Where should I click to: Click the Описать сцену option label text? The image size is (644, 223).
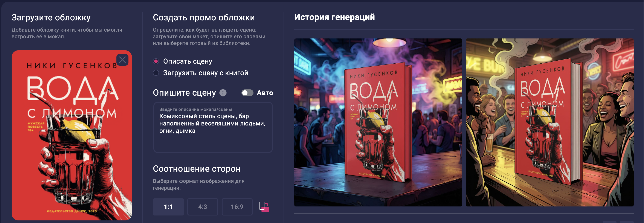(x=188, y=61)
